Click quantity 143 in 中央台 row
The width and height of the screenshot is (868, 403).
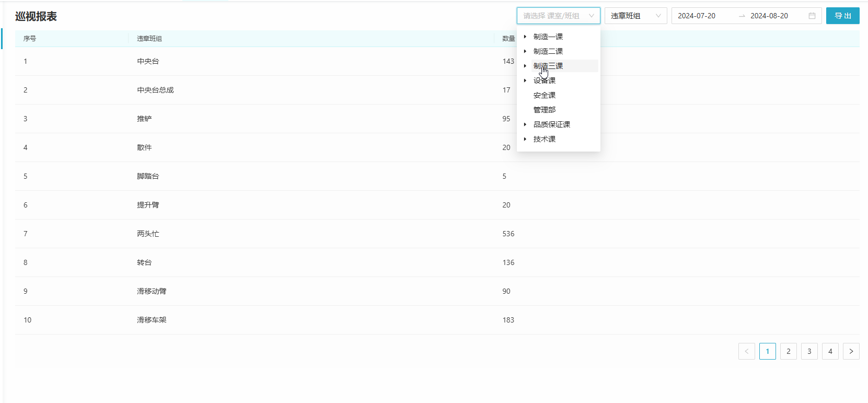click(x=508, y=61)
